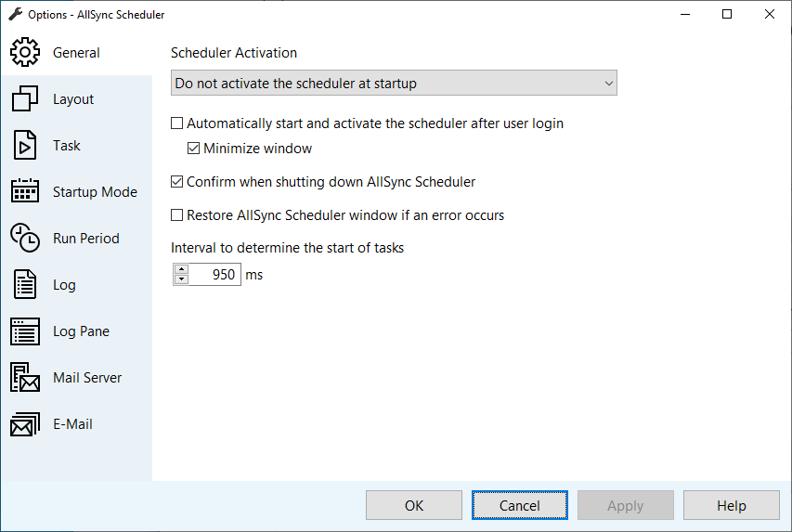Open the Log document icon
The width and height of the screenshot is (792, 532).
25,285
